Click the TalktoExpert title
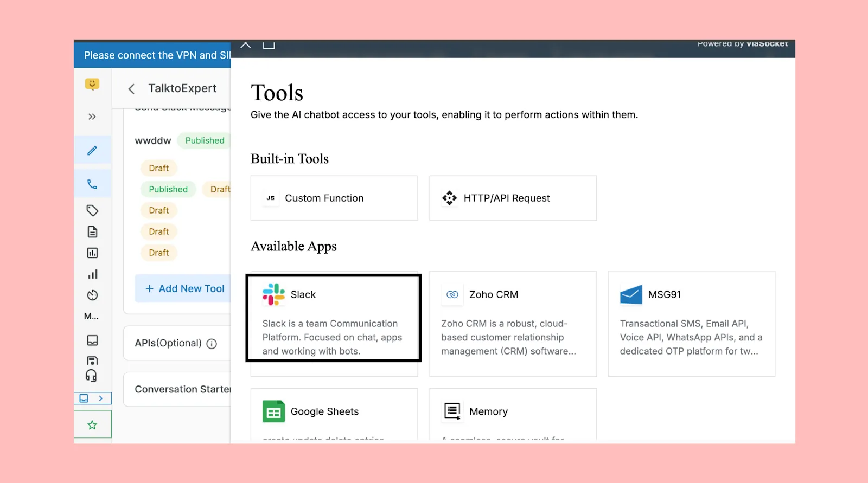The height and width of the screenshot is (483, 868). 182,88
